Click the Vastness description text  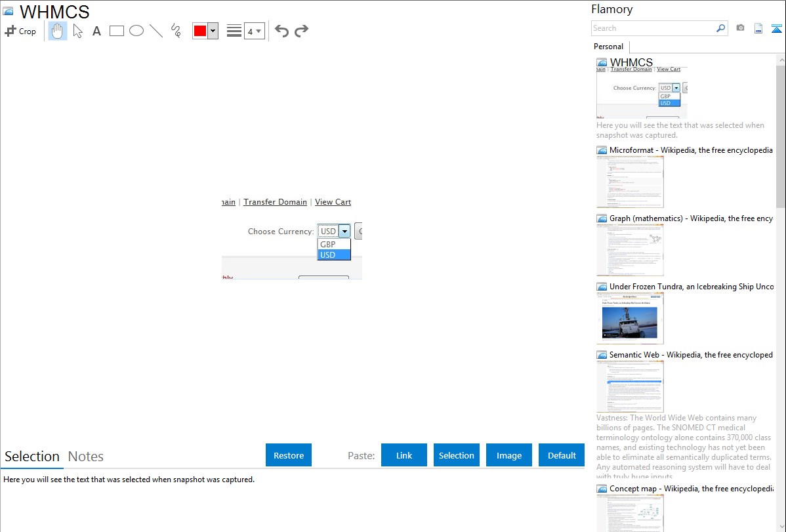pos(684,447)
